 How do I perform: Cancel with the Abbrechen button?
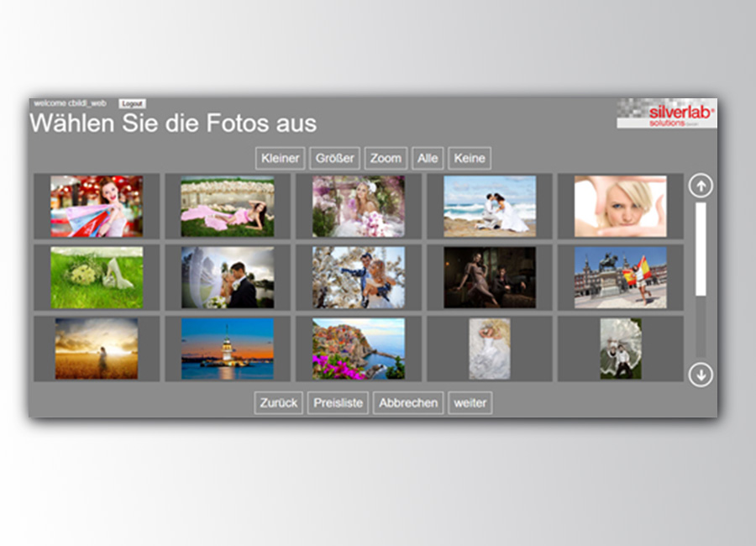pyautogui.click(x=408, y=402)
